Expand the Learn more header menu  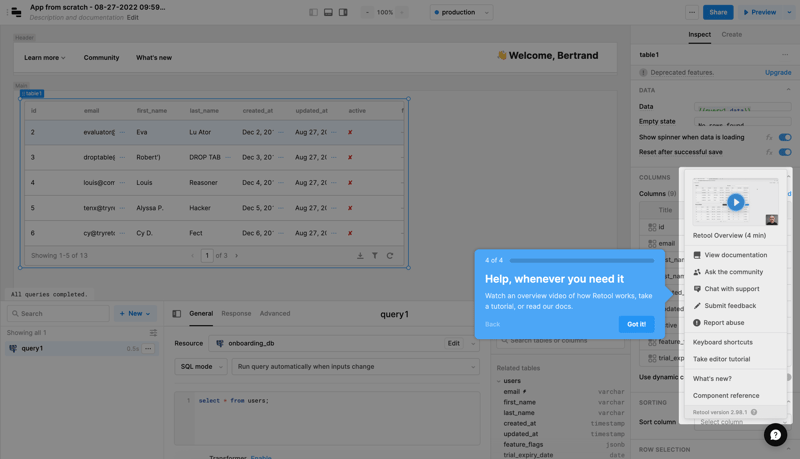[45, 58]
